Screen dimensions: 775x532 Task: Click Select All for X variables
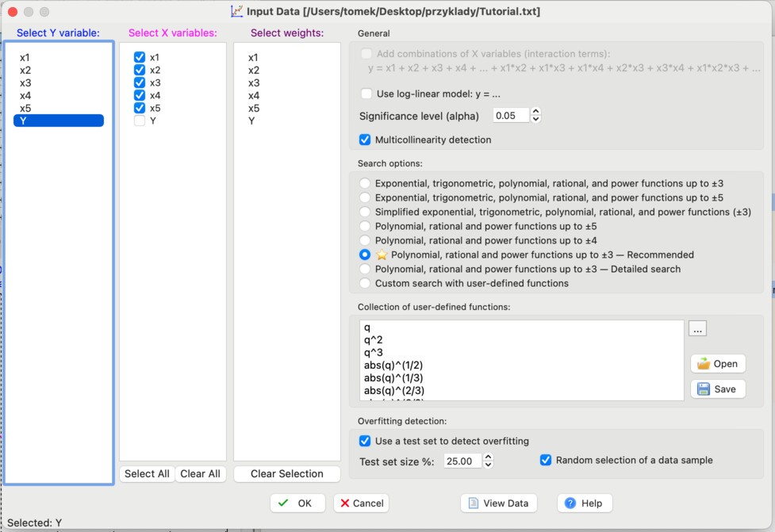146,473
